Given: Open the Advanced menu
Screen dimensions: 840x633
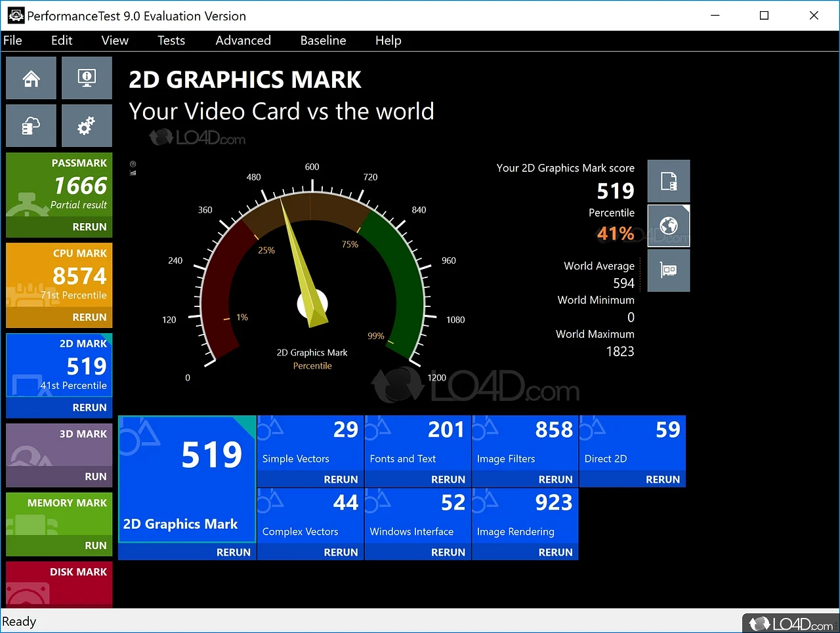Looking at the screenshot, I should point(243,41).
